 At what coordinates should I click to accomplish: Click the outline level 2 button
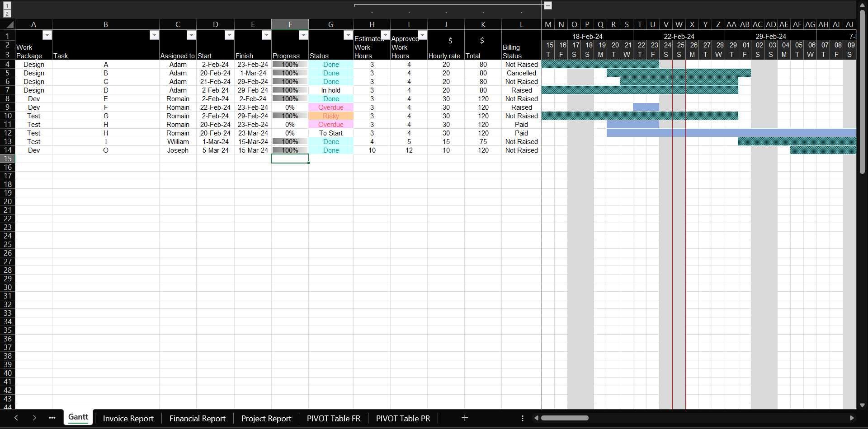click(x=7, y=13)
